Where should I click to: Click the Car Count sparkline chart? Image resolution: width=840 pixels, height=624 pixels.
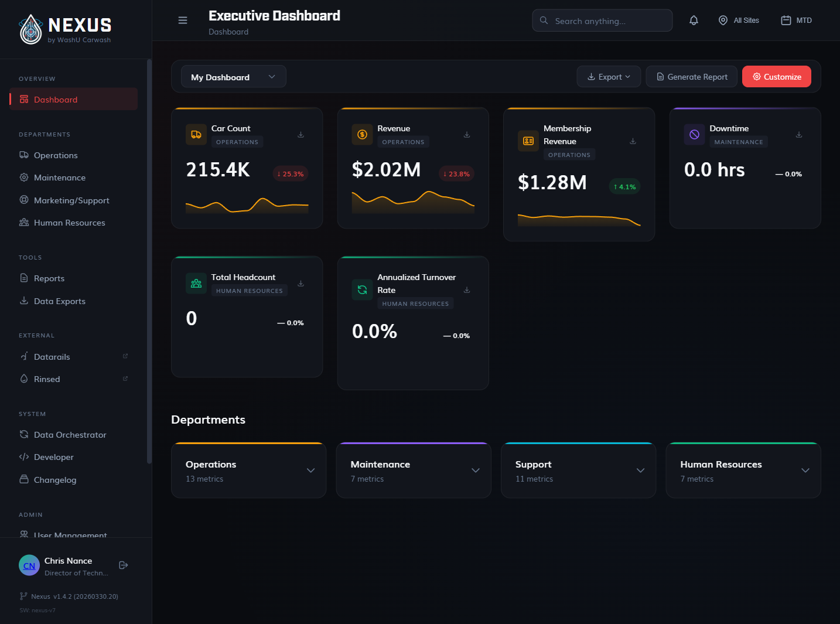click(247, 205)
